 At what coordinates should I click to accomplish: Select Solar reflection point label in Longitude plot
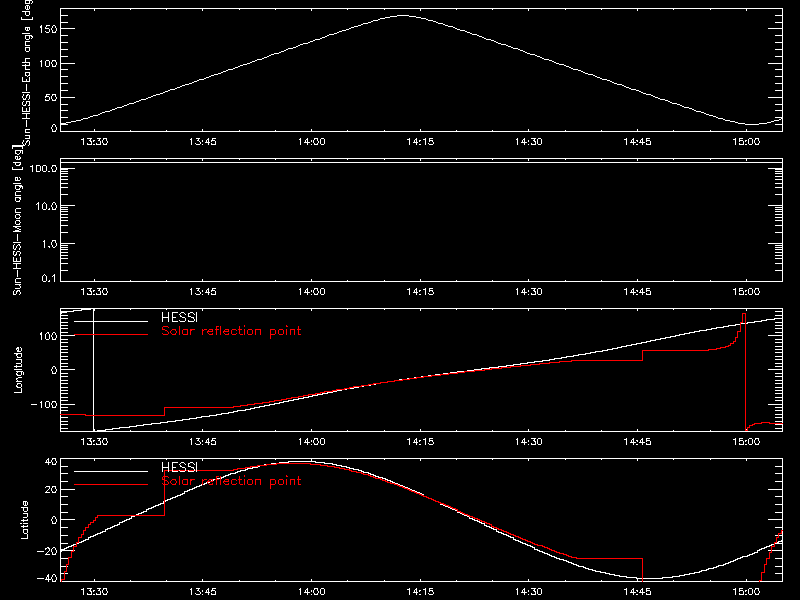coord(231,331)
